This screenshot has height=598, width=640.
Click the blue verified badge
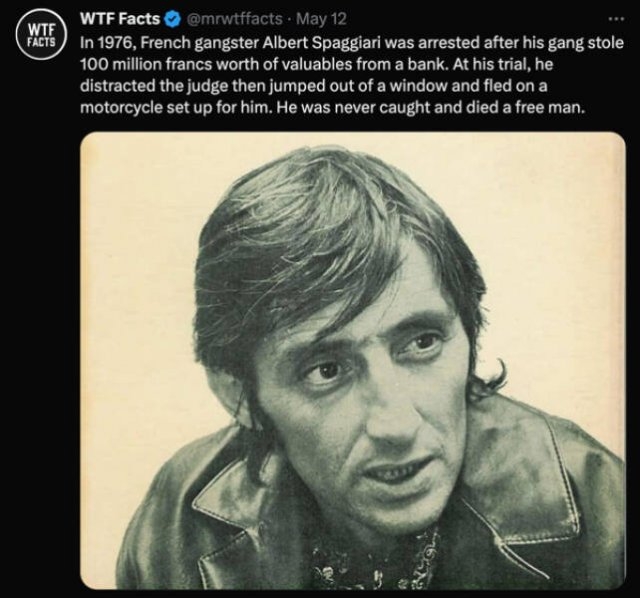tap(174, 20)
